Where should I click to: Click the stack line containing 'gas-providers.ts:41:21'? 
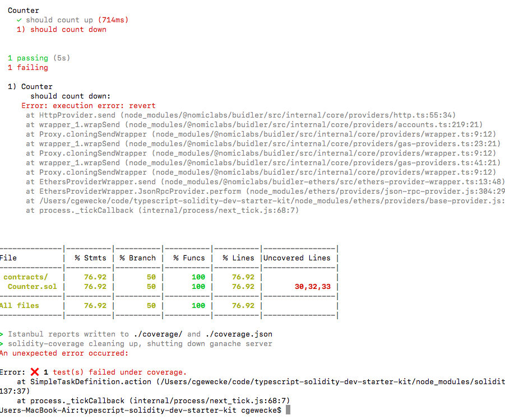[x=263, y=163]
